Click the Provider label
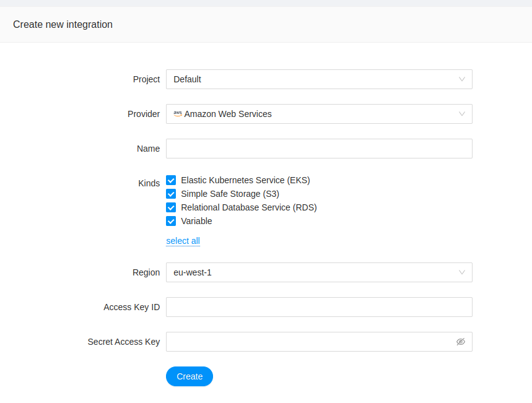The height and width of the screenshot is (403, 532). (144, 114)
